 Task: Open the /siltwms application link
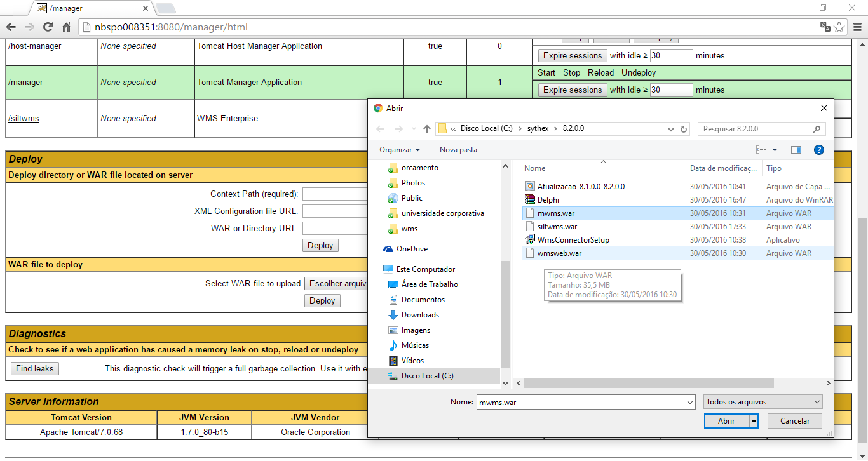(x=24, y=118)
